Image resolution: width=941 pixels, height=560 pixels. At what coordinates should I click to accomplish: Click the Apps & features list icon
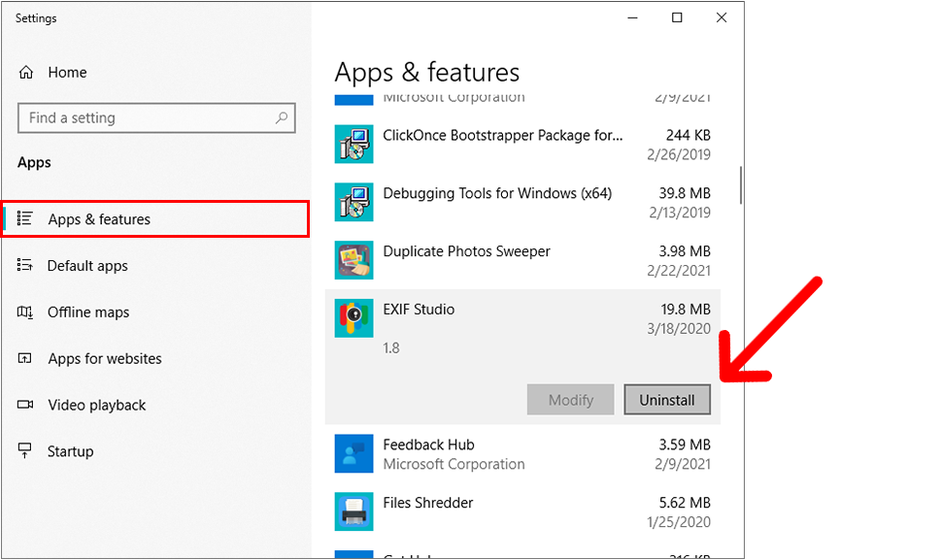click(24, 218)
